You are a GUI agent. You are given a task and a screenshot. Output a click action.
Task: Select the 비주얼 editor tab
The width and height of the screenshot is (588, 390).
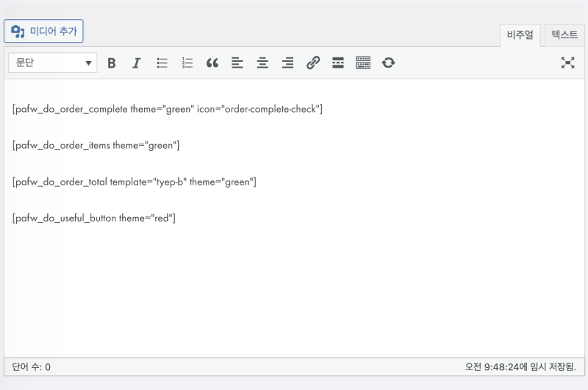point(520,35)
